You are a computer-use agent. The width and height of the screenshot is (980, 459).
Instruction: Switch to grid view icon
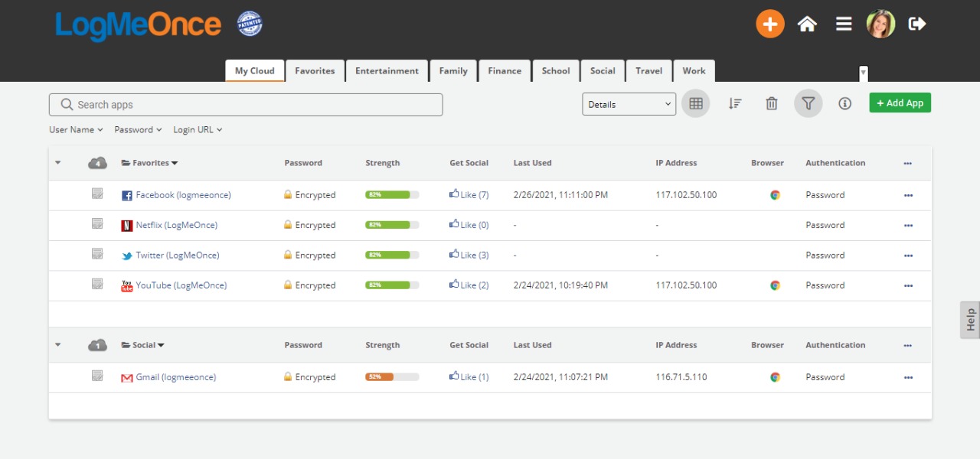696,103
